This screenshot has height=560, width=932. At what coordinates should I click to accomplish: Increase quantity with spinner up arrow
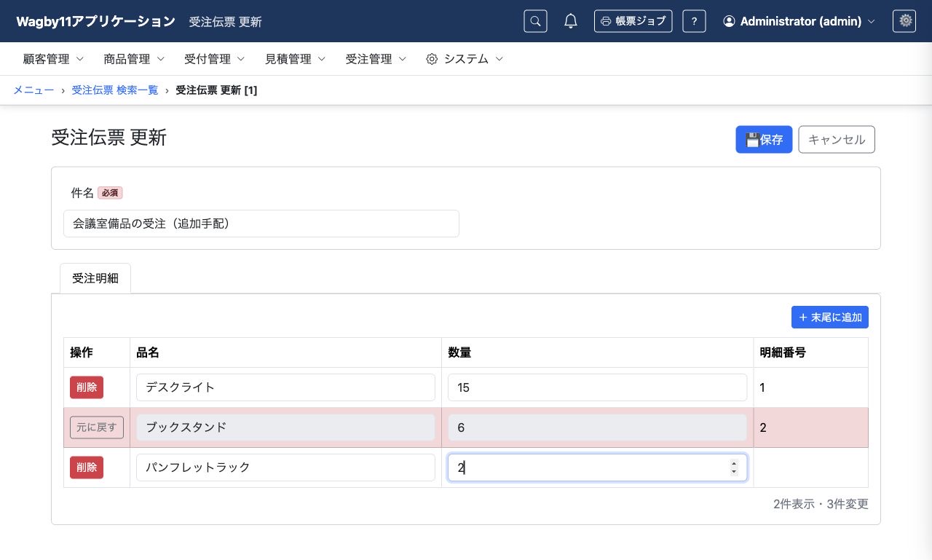click(734, 463)
